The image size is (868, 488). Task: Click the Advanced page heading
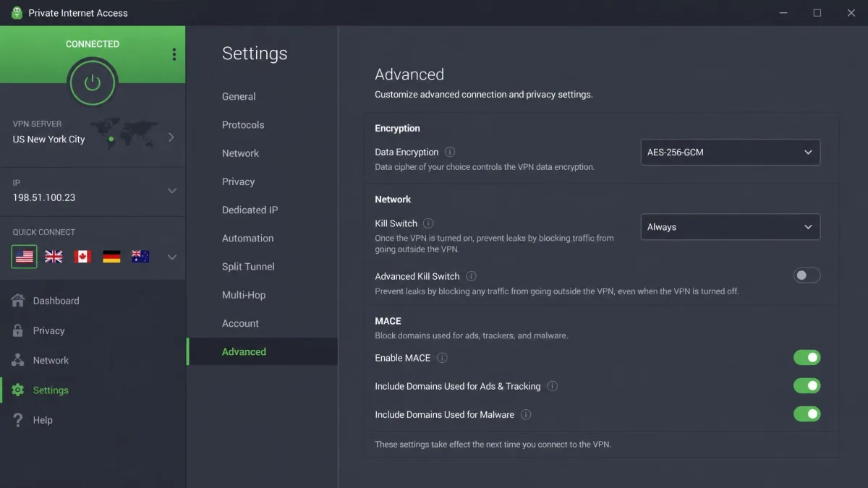pos(409,74)
